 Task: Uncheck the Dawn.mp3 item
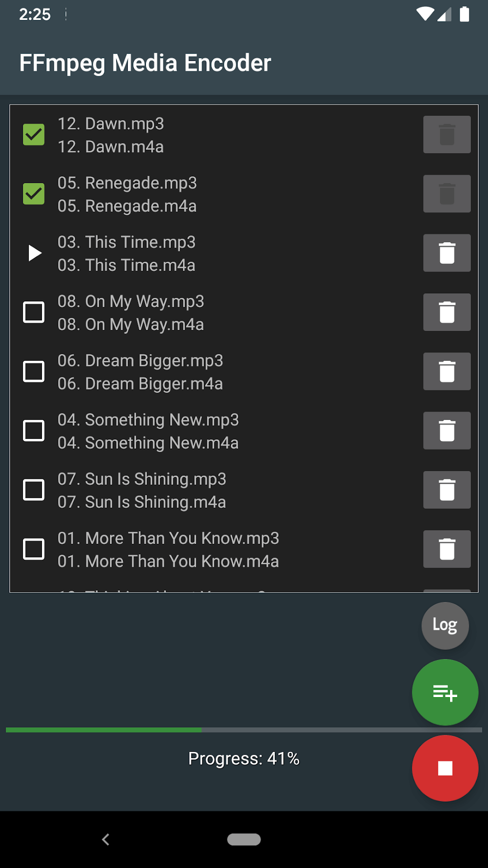(34, 135)
